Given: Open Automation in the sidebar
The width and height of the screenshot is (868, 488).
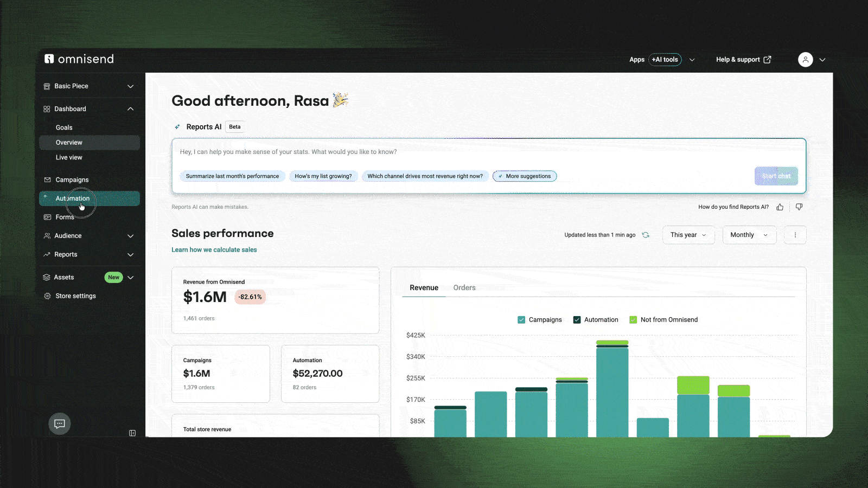Looking at the screenshot, I should point(90,198).
